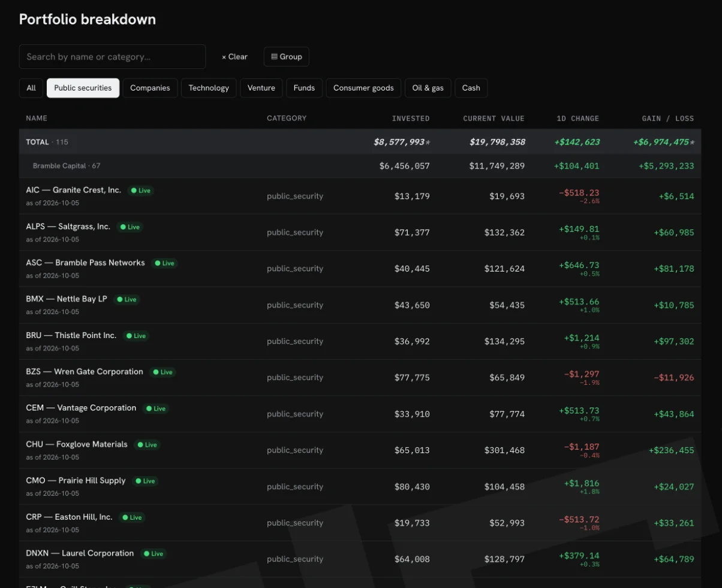This screenshot has width=722, height=588.
Task: Click the search by name or category field
Action: coord(112,56)
